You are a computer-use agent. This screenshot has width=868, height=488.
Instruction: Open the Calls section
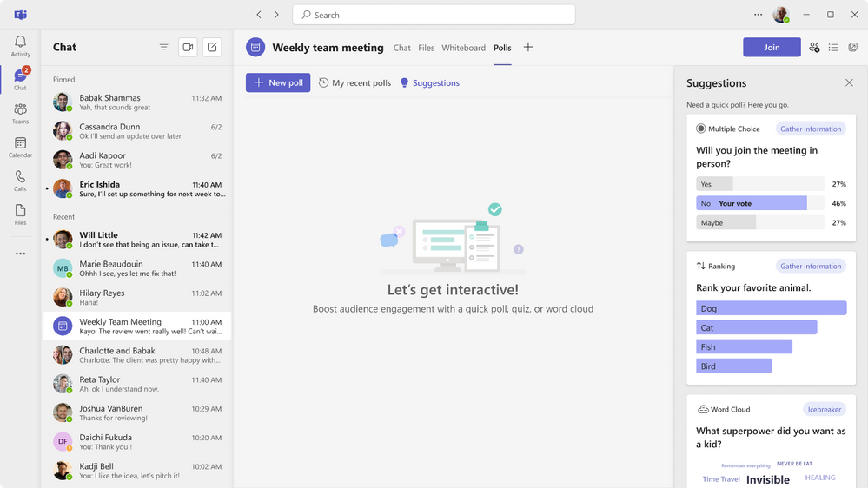click(x=21, y=181)
